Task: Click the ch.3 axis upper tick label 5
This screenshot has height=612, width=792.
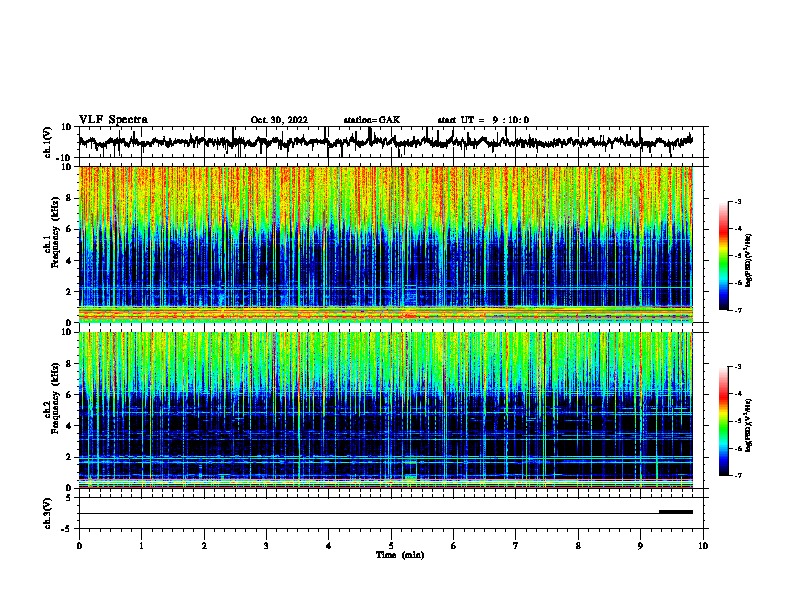Action: [x=69, y=498]
